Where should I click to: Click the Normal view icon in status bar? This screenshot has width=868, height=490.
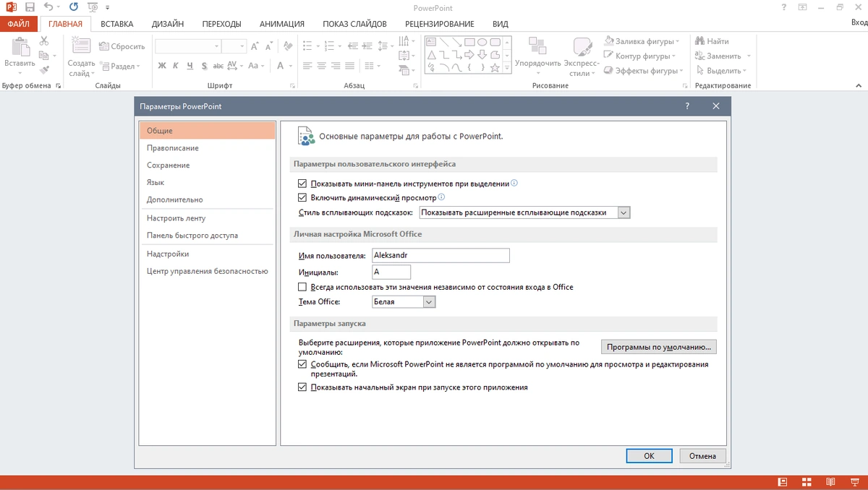[783, 482]
